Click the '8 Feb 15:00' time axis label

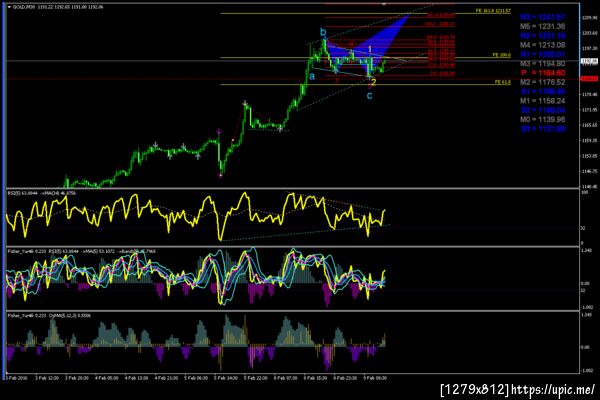(x=316, y=378)
